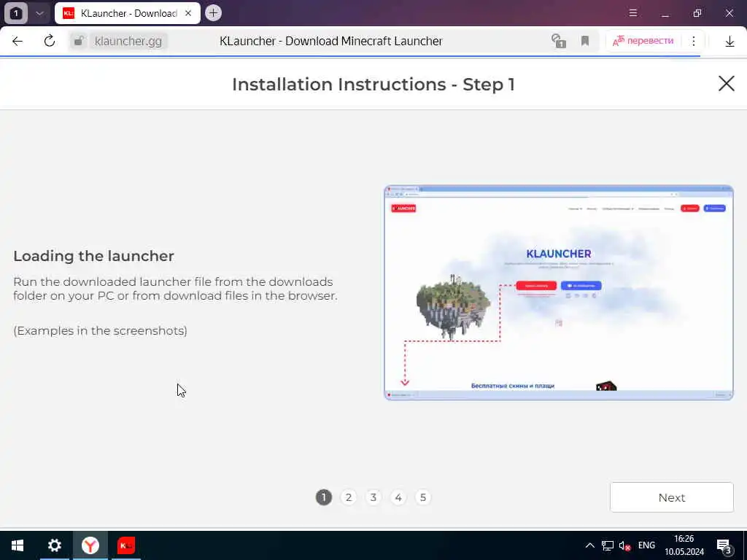
Task: Go back using the browser arrow
Action: point(18,42)
